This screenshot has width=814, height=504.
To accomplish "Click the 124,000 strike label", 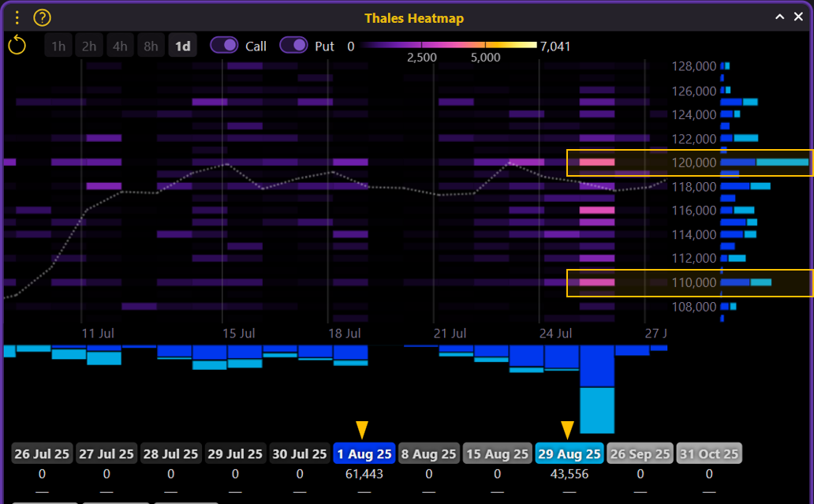I will [694, 114].
